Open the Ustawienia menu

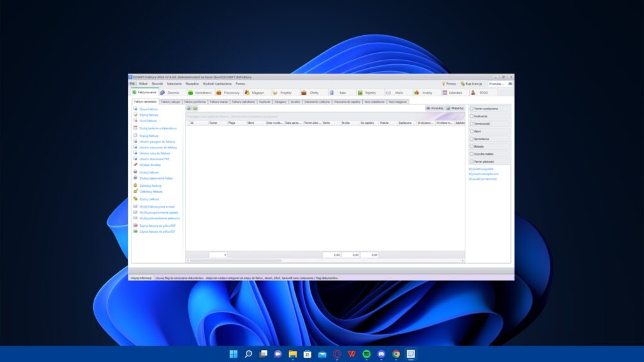click(174, 84)
